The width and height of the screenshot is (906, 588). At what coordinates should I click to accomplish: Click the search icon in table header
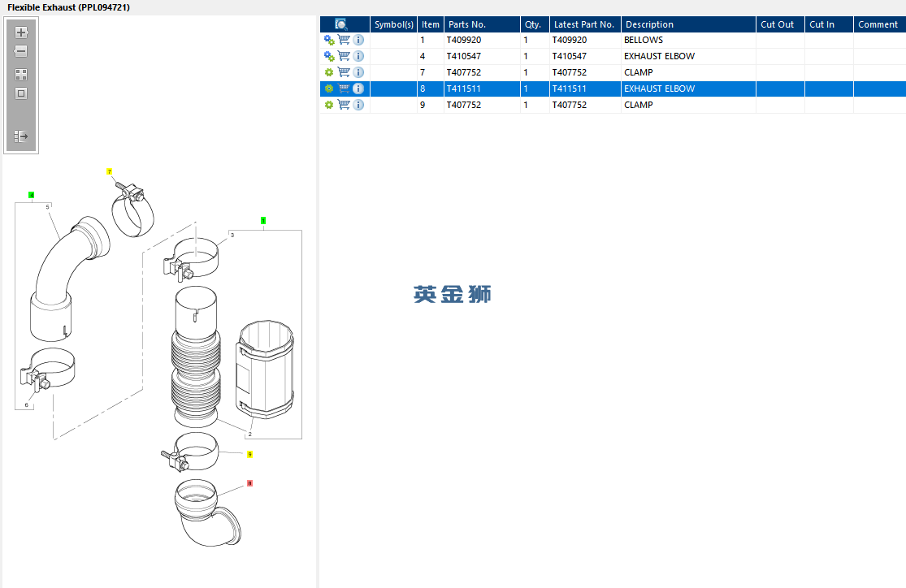click(341, 24)
